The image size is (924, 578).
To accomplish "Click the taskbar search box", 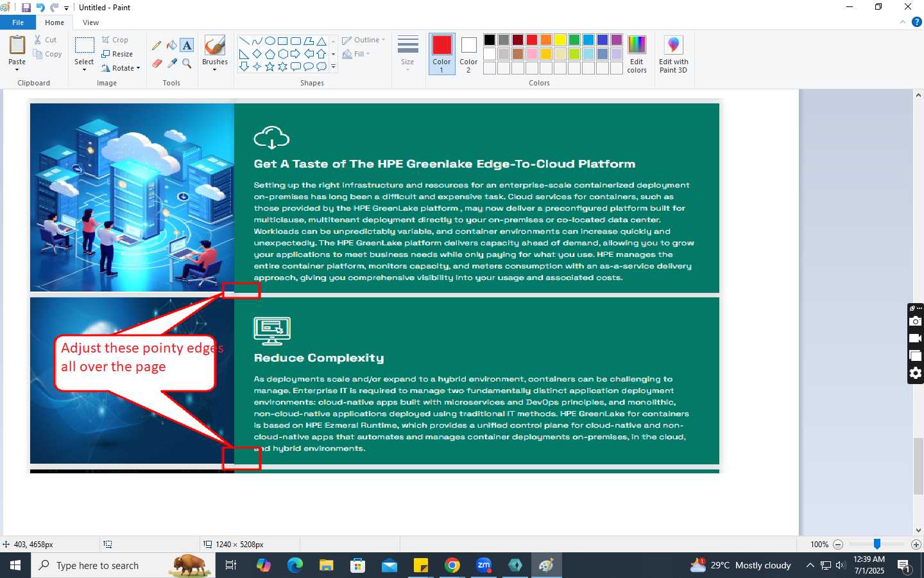I will (123, 565).
